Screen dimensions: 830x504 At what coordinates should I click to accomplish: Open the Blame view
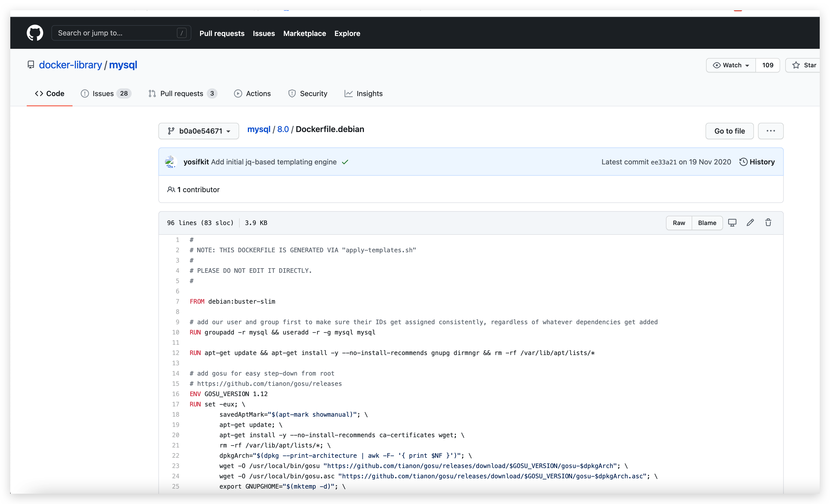tap(707, 223)
